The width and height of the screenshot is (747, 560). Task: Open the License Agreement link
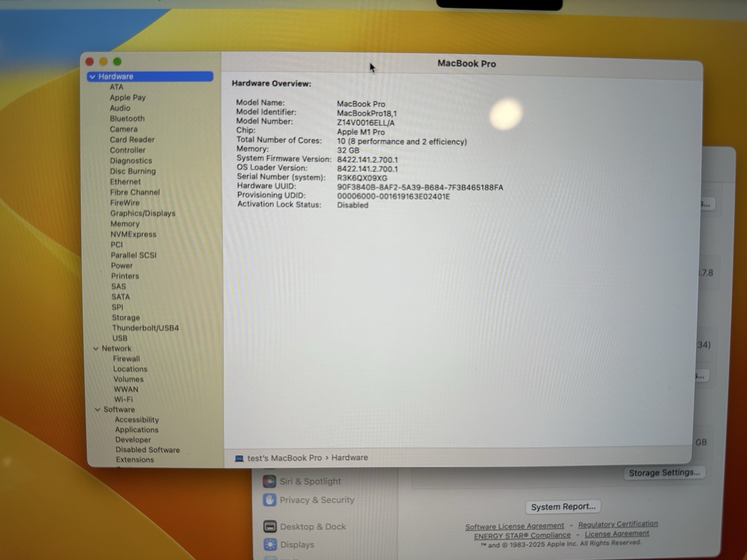(617, 534)
